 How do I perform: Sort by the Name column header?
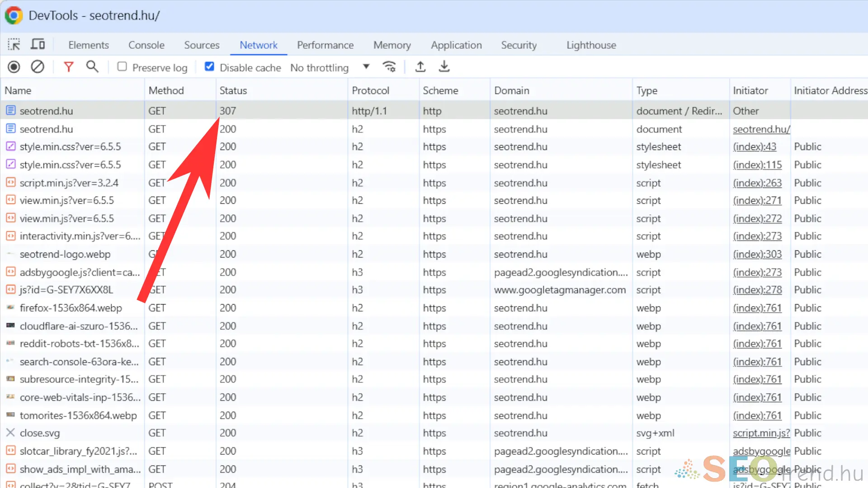(72, 90)
